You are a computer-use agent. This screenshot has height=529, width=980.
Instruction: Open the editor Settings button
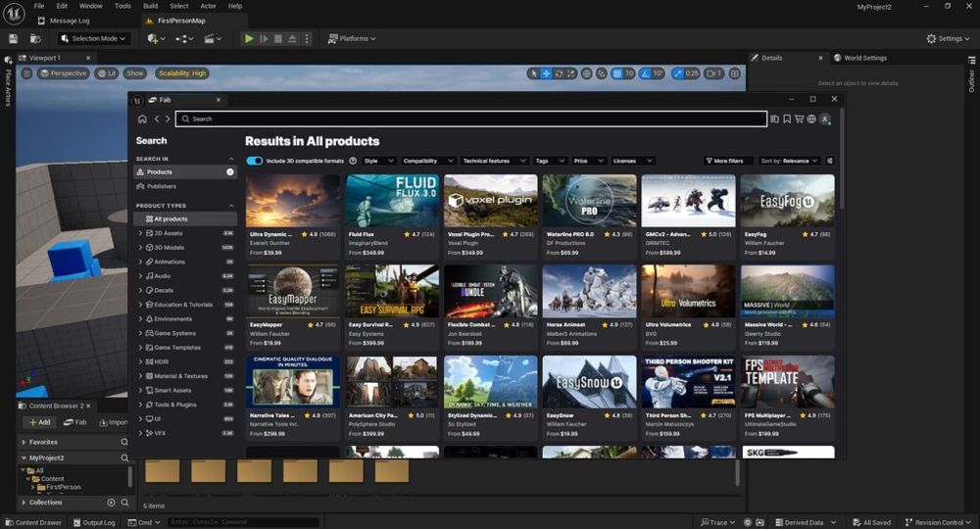[948, 39]
